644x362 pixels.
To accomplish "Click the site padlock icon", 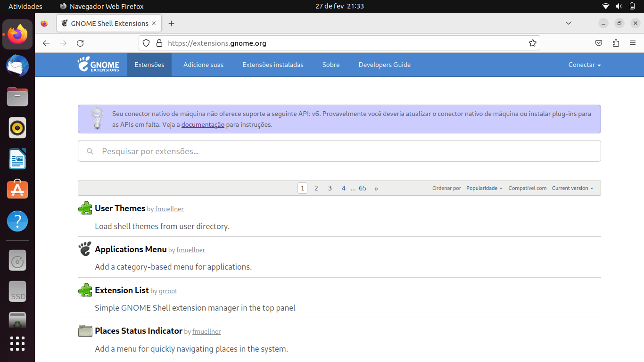I will (x=159, y=43).
